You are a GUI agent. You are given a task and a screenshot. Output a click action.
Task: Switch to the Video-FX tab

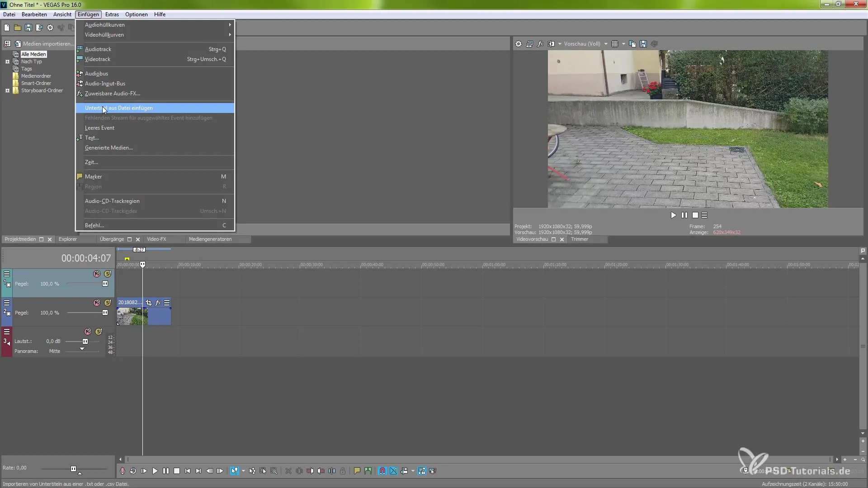[156, 239]
